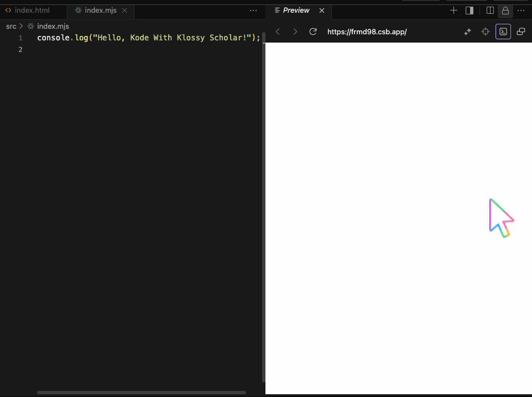Close the index.mjs tab

[x=124, y=11]
